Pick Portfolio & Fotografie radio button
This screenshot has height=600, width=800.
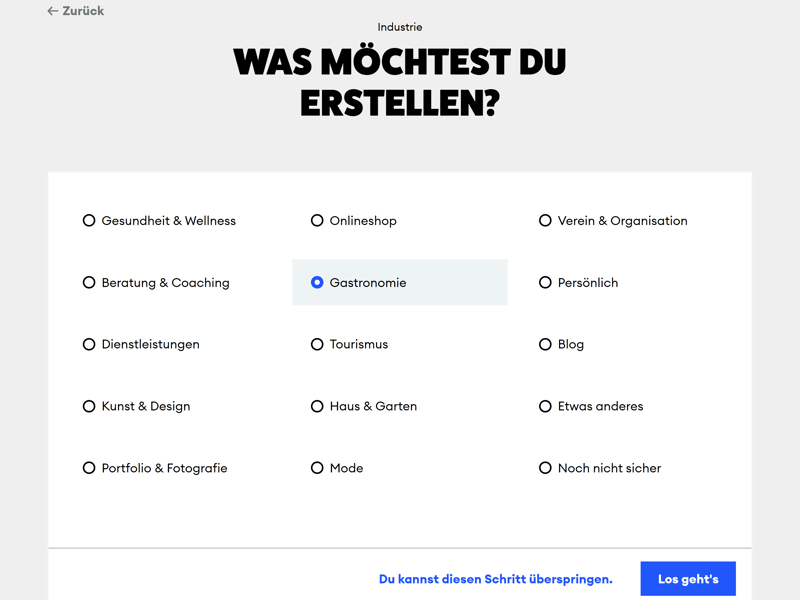[x=89, y=468]
